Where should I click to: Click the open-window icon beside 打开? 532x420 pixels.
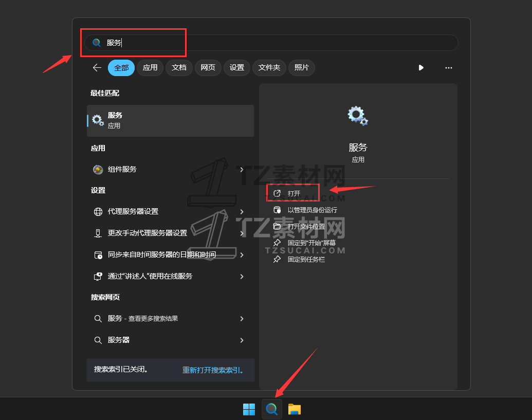tap(277, 193)
